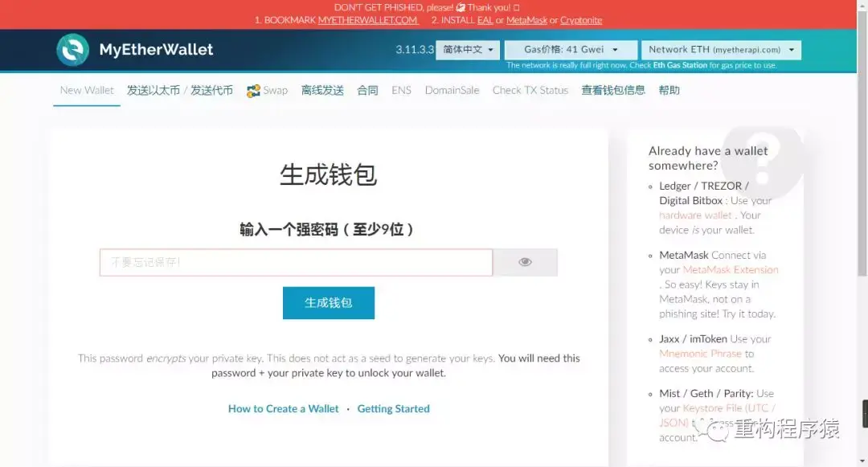Open the Network ETH dropdown
The image size is (868, 467).
pyautogui.click(x=721, y=50)
